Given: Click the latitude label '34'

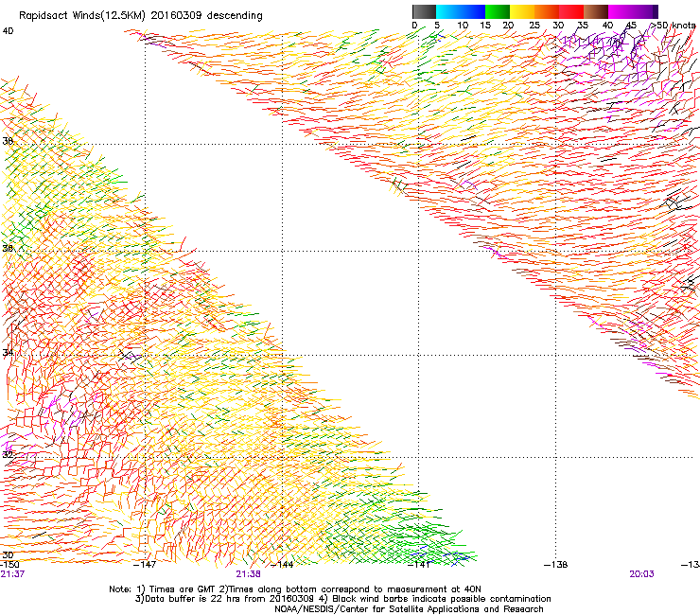Looking at the screenshot, I should click(8, 352).
